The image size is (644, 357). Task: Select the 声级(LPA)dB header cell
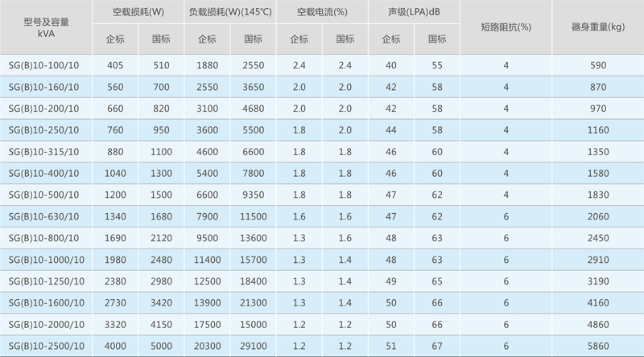(414, 14)
